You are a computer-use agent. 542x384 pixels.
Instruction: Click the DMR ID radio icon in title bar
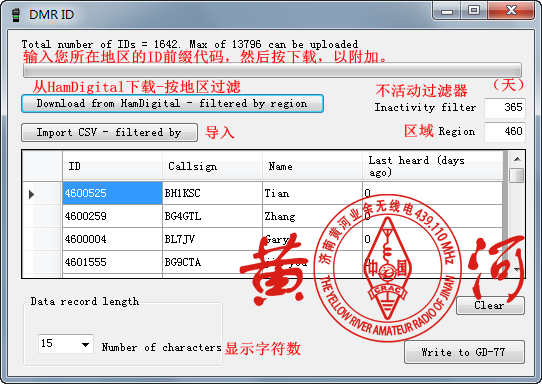coord(15,15)
